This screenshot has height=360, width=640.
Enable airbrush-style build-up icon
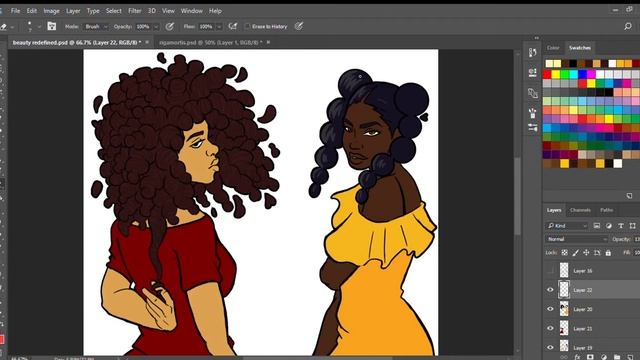(233, 27)
